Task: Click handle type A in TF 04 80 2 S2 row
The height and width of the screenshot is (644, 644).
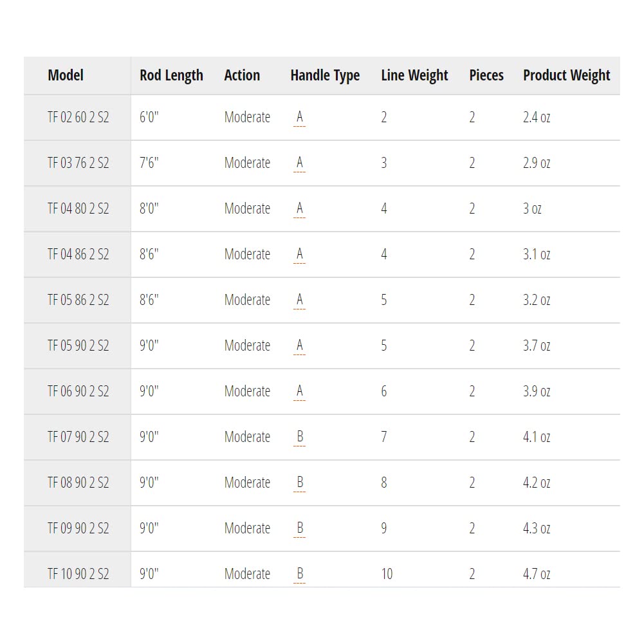Action: click(x=299, y=209)
